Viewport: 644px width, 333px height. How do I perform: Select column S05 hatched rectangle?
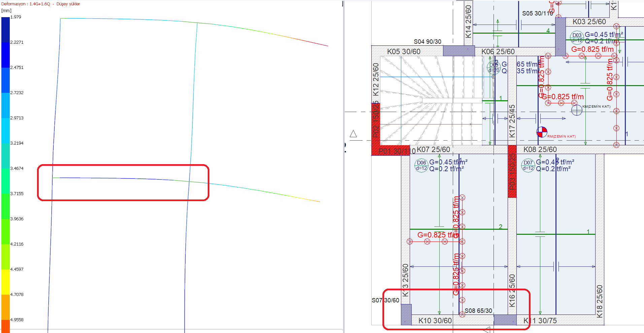click(560, 37)
